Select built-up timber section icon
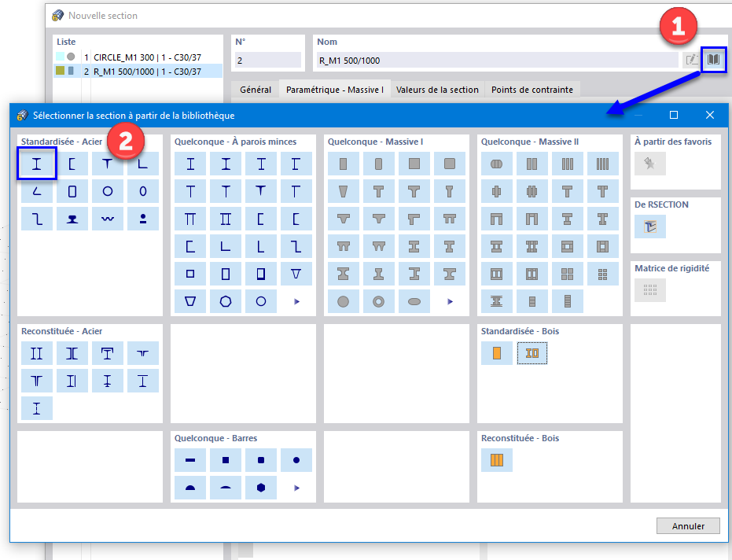The width and height of the screenshot is (732, 560). (497, 460)
